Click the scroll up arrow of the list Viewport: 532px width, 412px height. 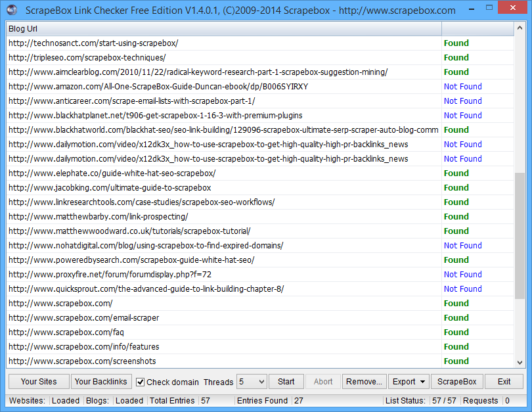(520, 29)
